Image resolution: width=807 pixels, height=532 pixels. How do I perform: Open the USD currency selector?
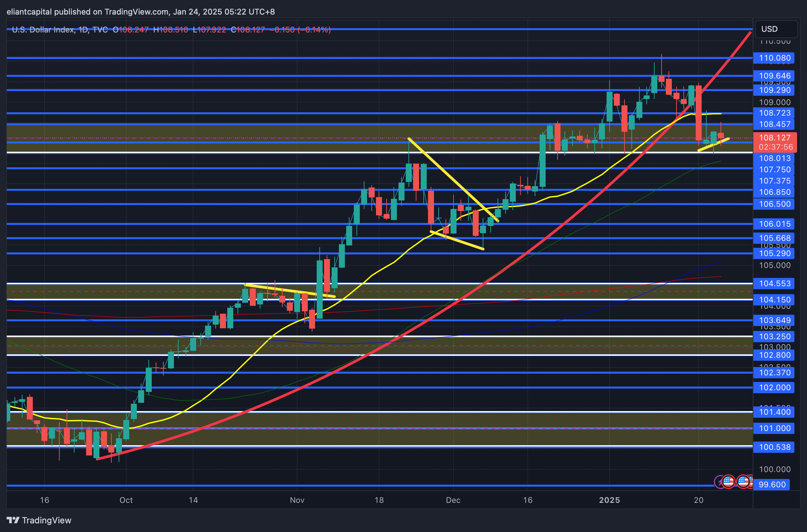776,29
